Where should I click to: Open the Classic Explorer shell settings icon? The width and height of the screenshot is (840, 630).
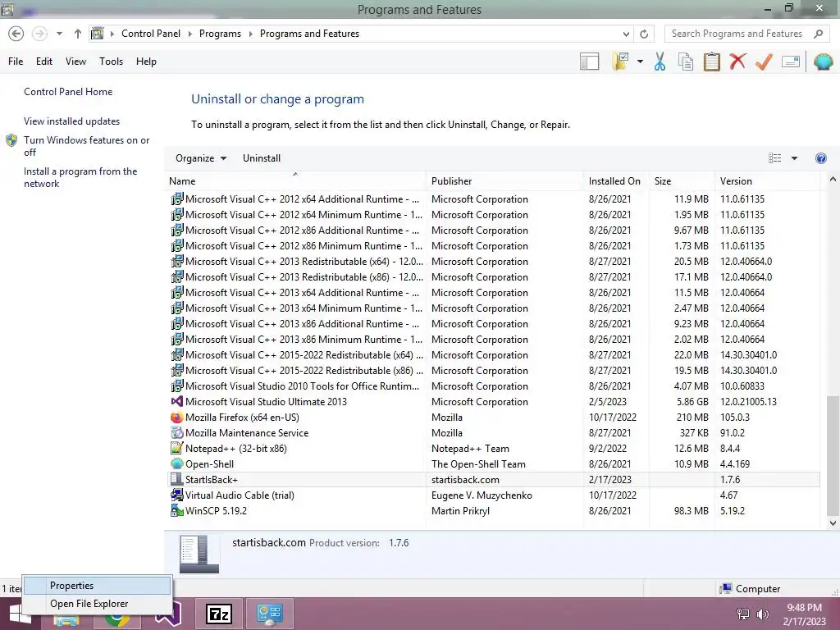tap(823, 62)
